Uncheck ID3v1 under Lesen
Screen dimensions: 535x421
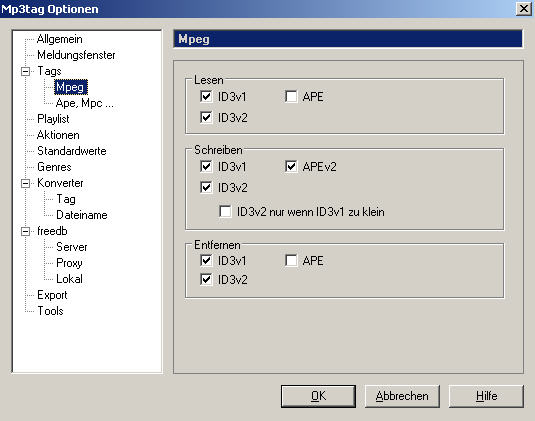tap(206, 97)
